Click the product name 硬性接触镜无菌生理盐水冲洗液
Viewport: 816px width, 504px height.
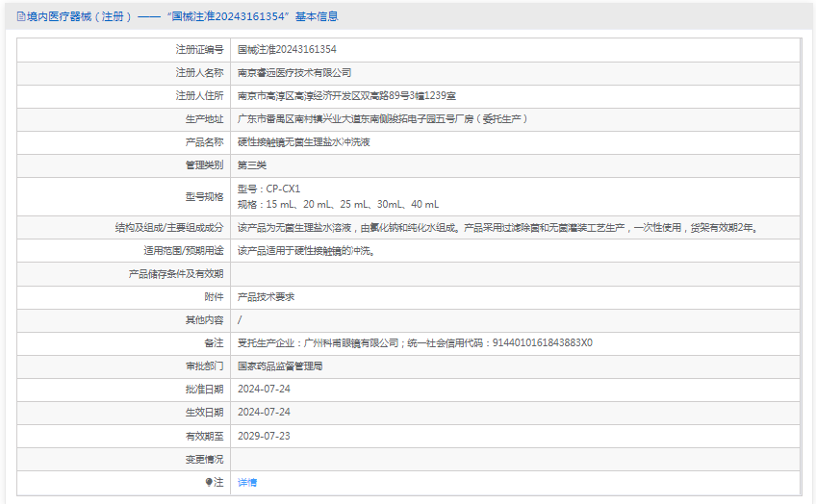(x=304, y=141)
